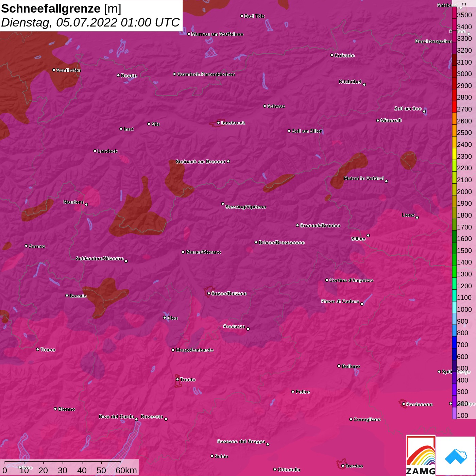Click the "Riva del Garda" label

[x=116, y=417]
